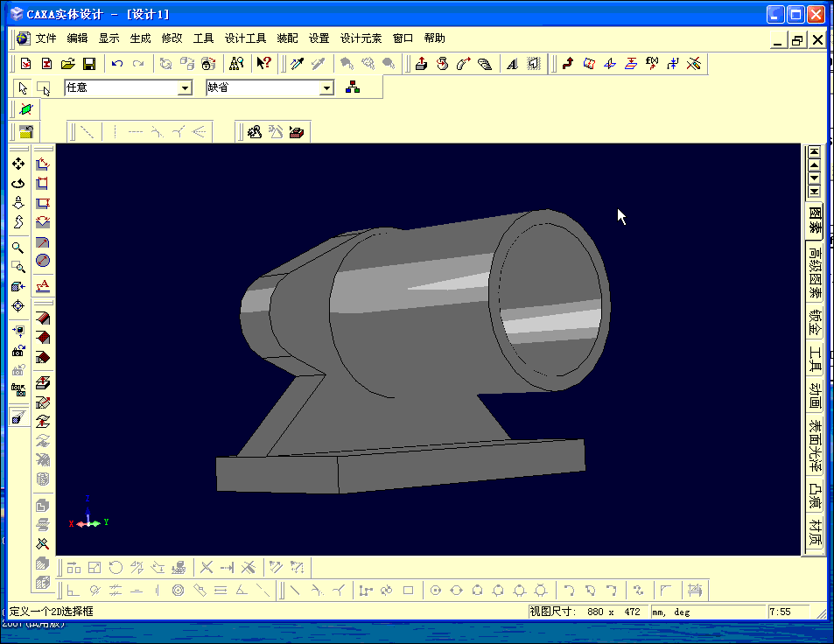Click the paint palette smart-paint icon
Image resolution: width=834 pixels, height=644 pixels.
pyautogui.click(x=255, y=132)
